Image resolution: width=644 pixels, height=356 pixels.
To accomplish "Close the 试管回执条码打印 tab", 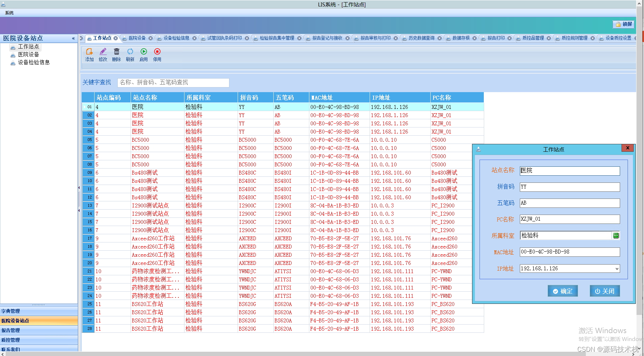I will tap(247, 38).
